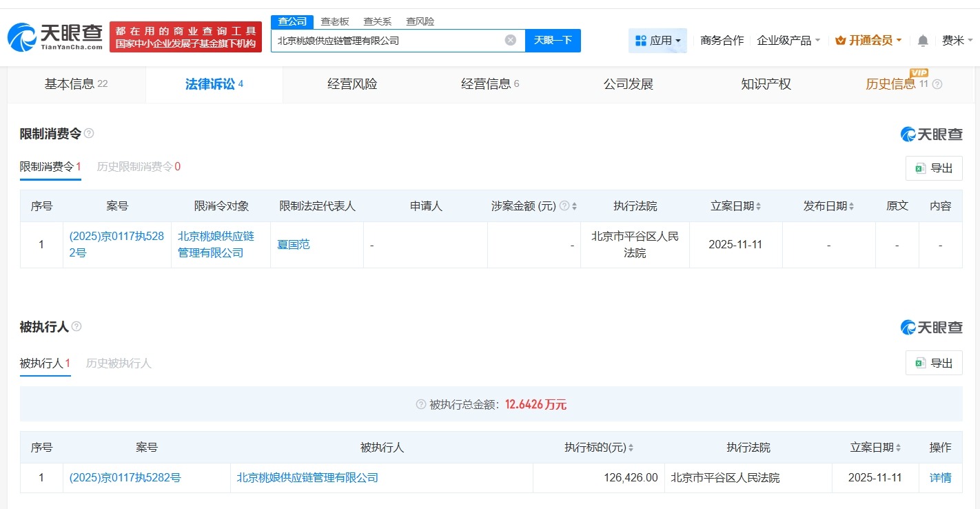Clear the search box with the × icon

(x=510, y=40)
